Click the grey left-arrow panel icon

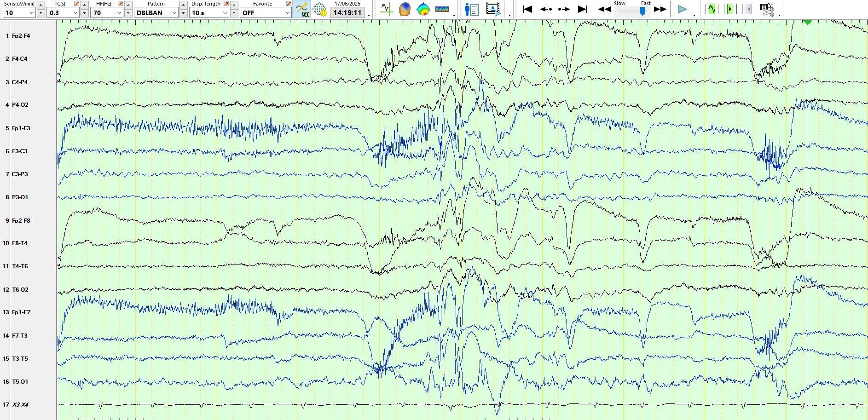coord(749,9)
